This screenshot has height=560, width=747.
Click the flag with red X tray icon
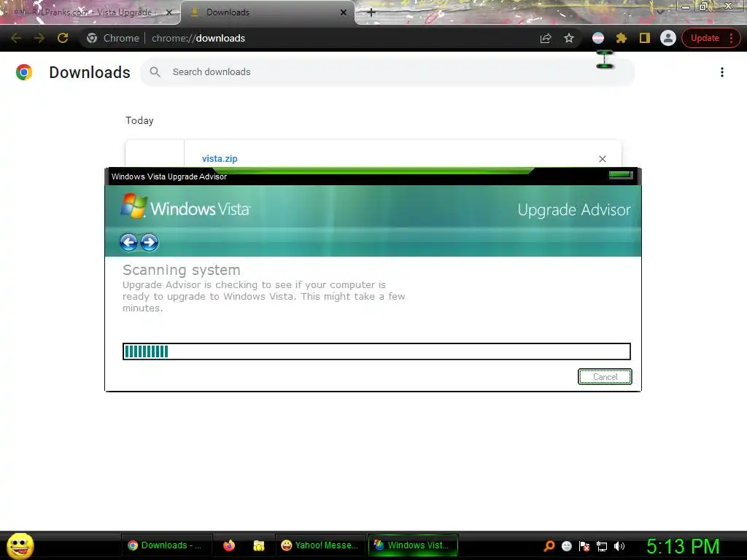584,546
